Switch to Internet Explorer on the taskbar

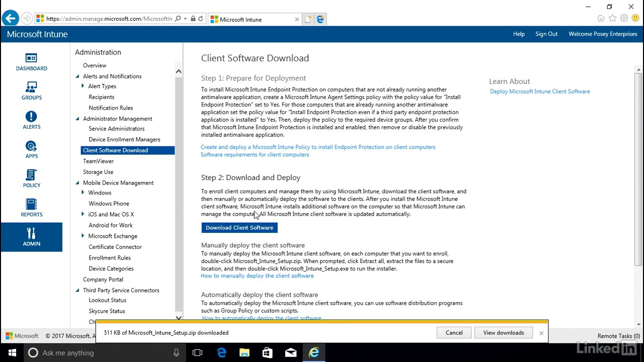(314, 353)
